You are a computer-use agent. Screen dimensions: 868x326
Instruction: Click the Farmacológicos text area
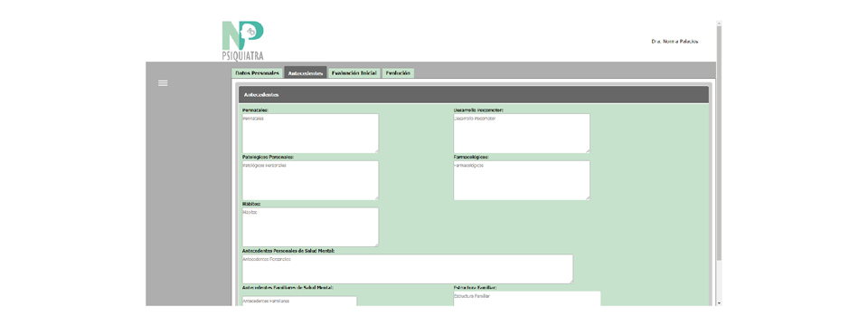[x=522, y=181]
